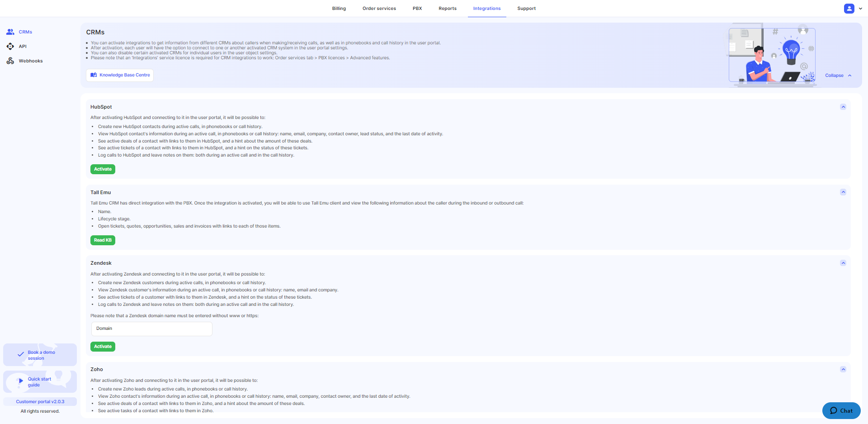Click 'All rights reserved.' footer text
This screenshot has width=868, height=424.
coord(40,411)
